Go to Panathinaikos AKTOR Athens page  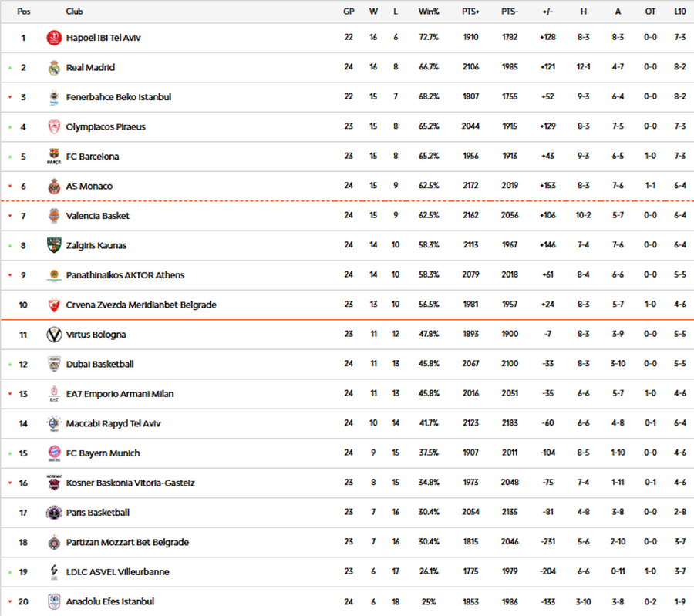click(126, 275)
